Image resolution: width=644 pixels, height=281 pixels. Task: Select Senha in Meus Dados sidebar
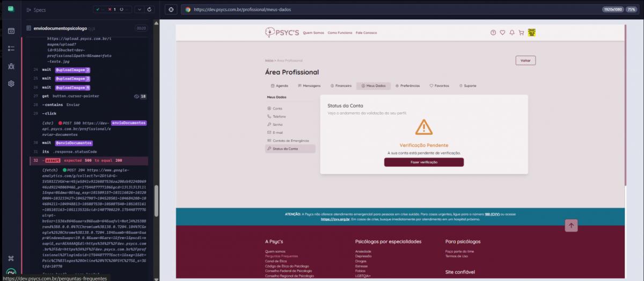[x=277, y=124]
